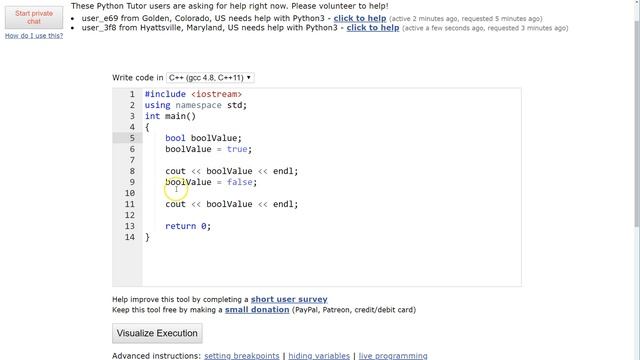Viewport: 640px width, 360px height.
Task: Place cursor on 'return 0;' line
Action: point(188,226)
